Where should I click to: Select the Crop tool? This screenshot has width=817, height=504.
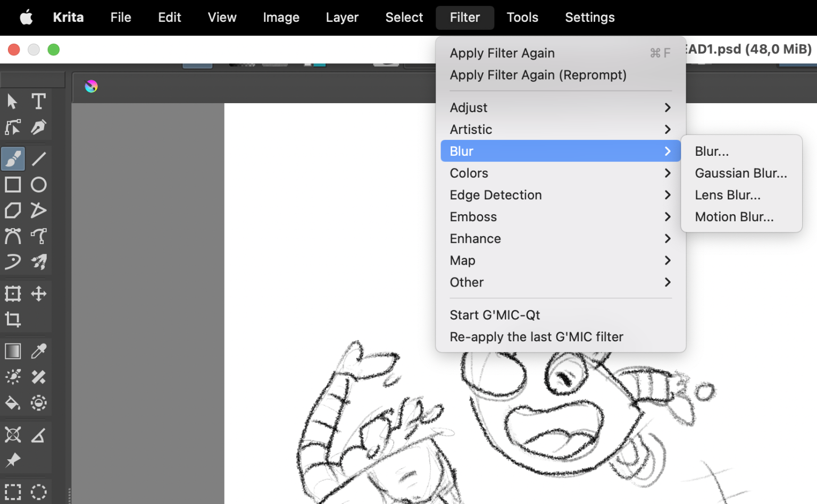12,320
